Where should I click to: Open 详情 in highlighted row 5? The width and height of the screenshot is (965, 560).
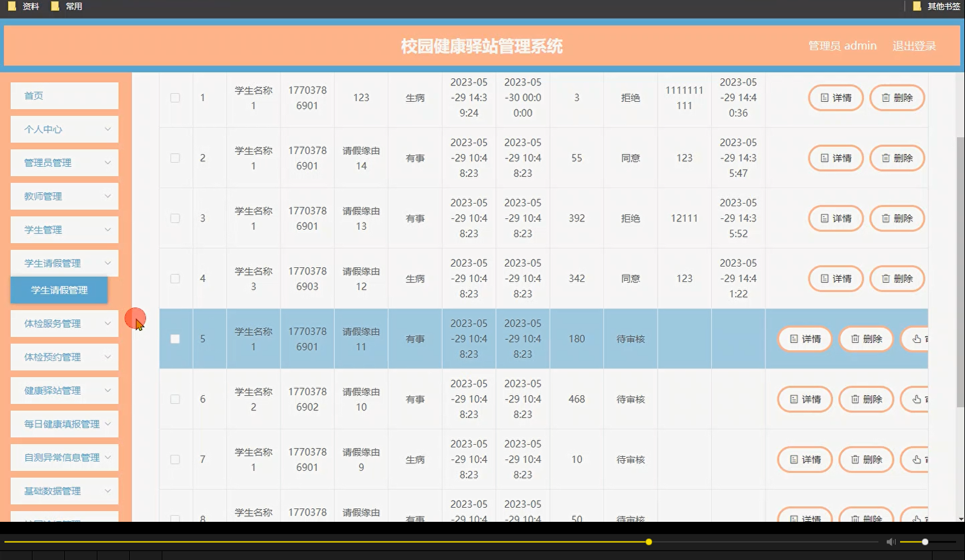click(805, 339)
